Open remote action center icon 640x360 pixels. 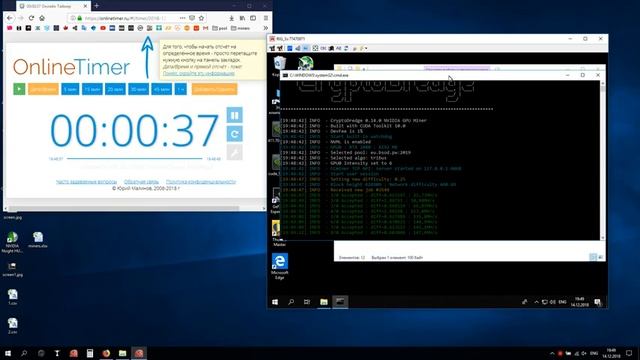coord(598,302)
